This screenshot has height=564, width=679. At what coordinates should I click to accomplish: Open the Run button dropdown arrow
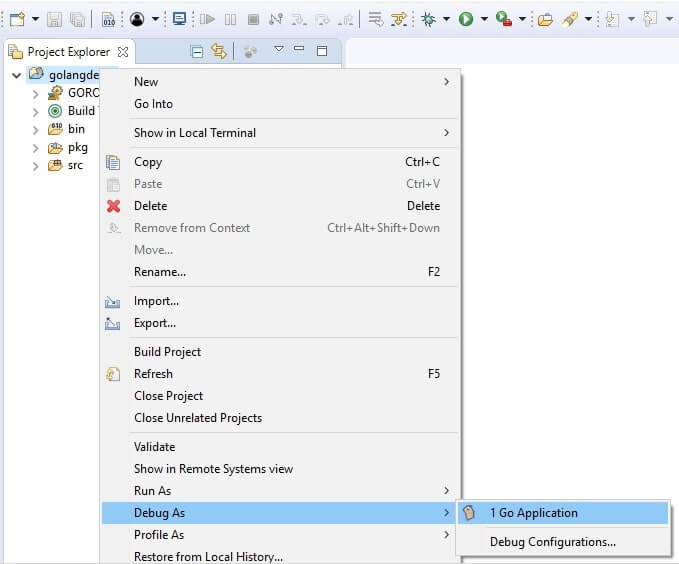point(484,19)
